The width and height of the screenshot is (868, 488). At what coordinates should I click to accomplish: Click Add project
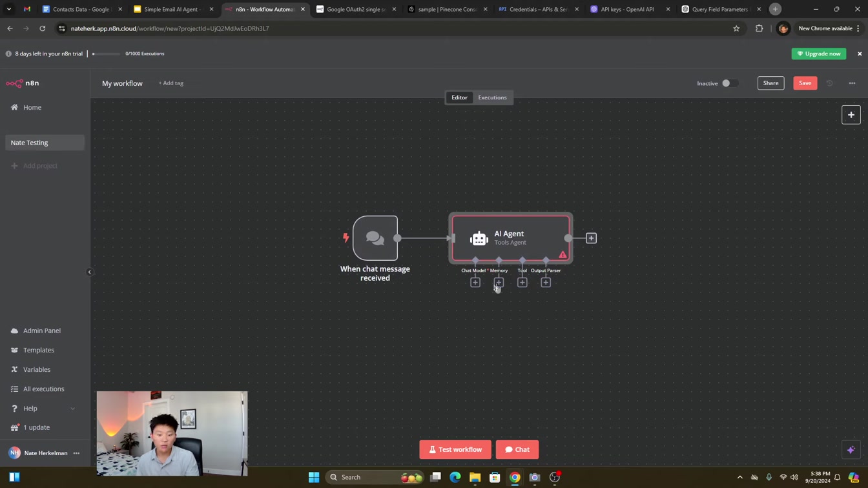[x=40, y=166]
